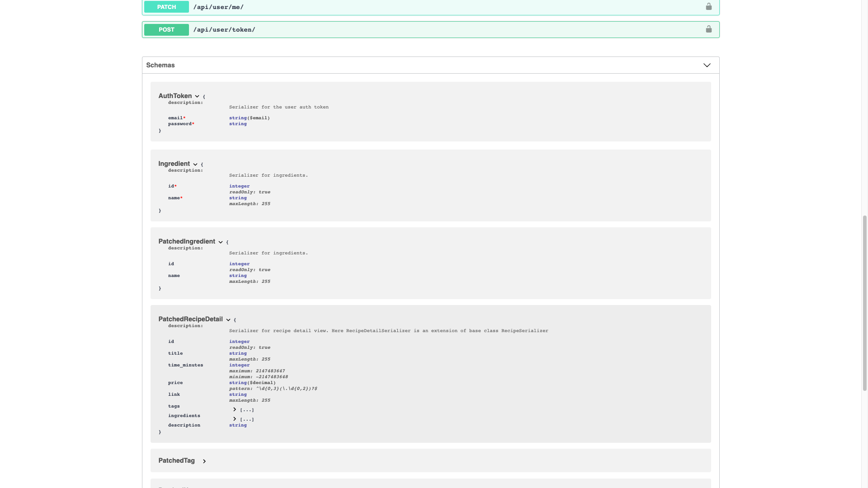868x488 pixels.
Task: Click the PATCH method badge
Action: [166, 7]
